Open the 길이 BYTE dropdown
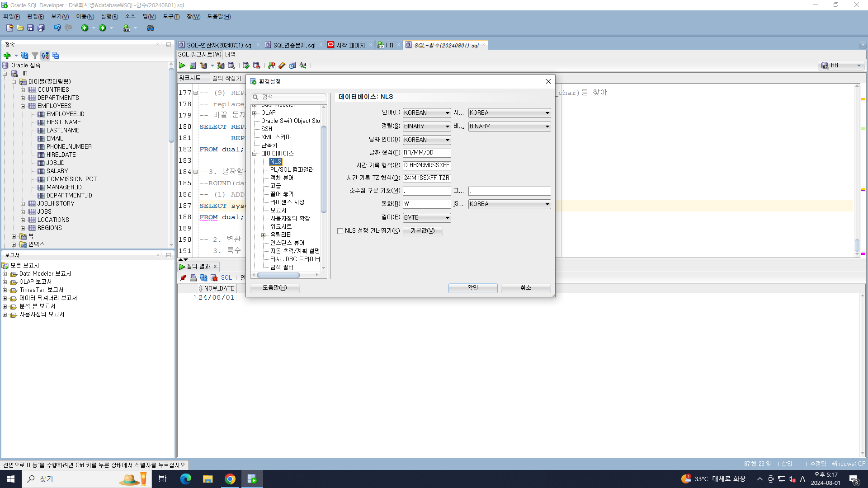 [x=426, y=218]
